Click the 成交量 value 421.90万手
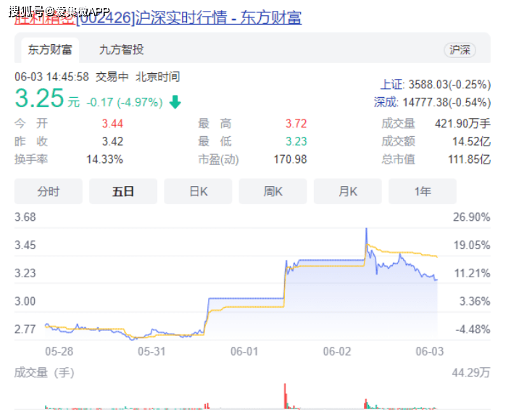 point(462,124)
